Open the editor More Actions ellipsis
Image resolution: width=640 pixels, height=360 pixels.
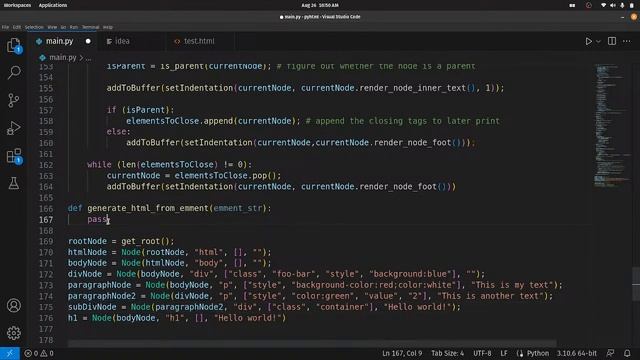pos(627,41)
